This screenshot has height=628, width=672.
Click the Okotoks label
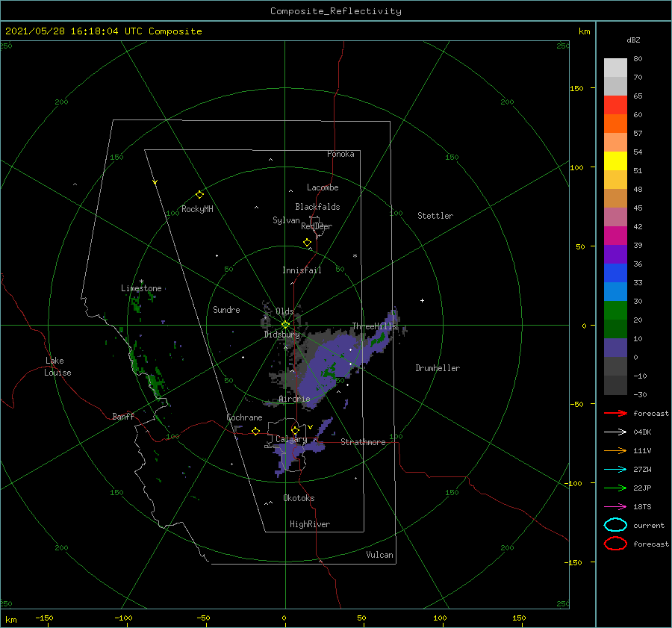click(x=299, y=498)
